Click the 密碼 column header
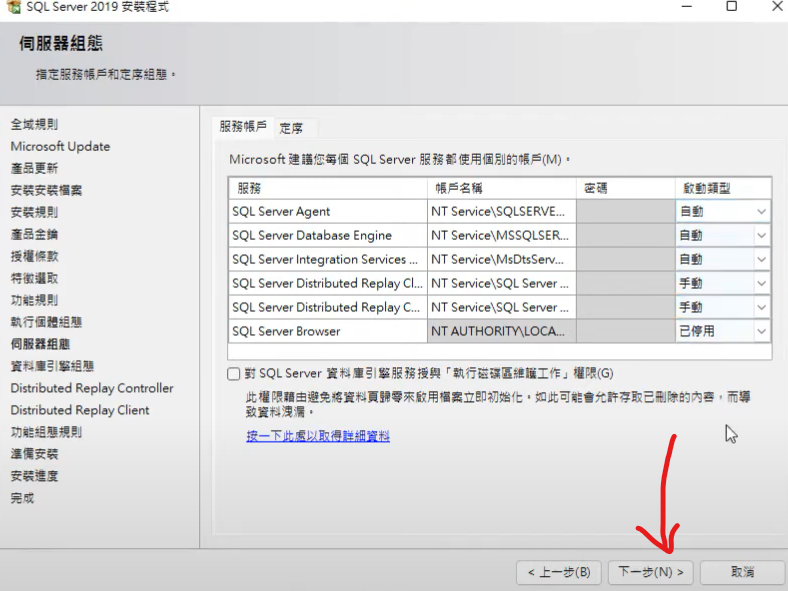This screenshot has height=591, width=788. click(x=626, y=188)
